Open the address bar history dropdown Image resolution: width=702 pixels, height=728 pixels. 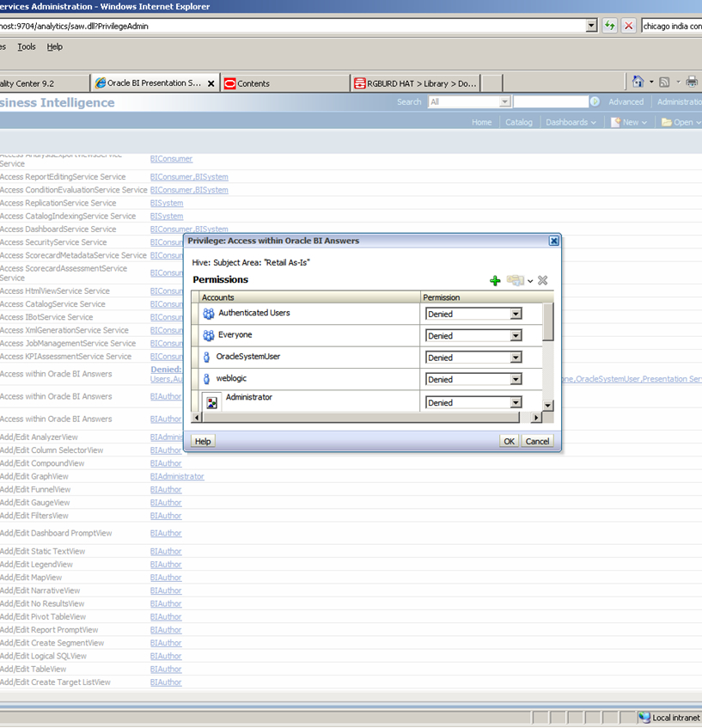click(x=591, y=26)
